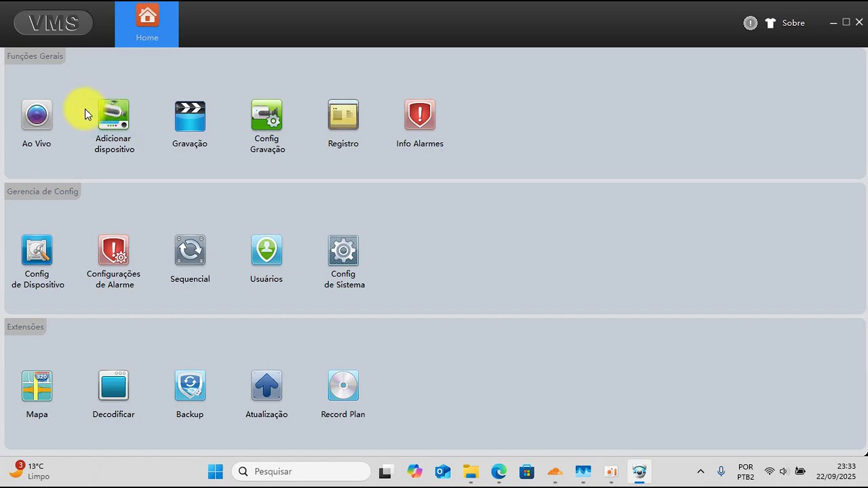This screenshot has height=488, width=868.
Task: Open the Wi-Fi network tray icon
Action: pos(770,471)
